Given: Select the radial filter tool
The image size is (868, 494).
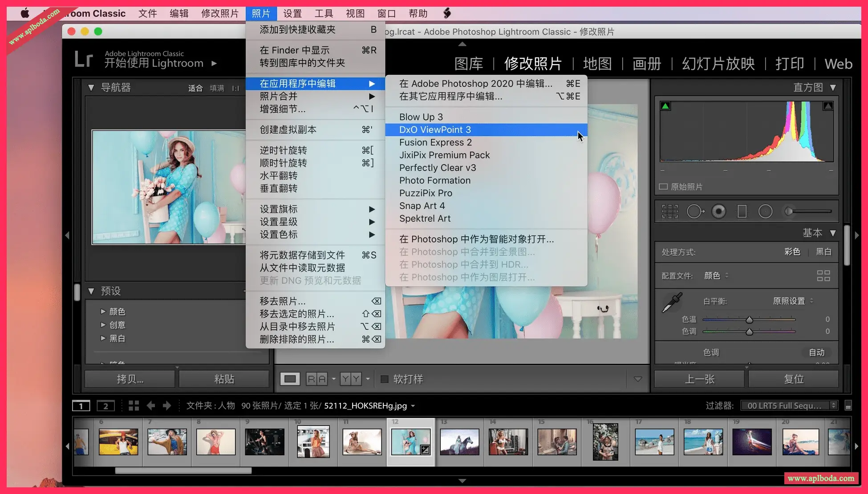Looking at the screenshot, I should tap(765, 211).
